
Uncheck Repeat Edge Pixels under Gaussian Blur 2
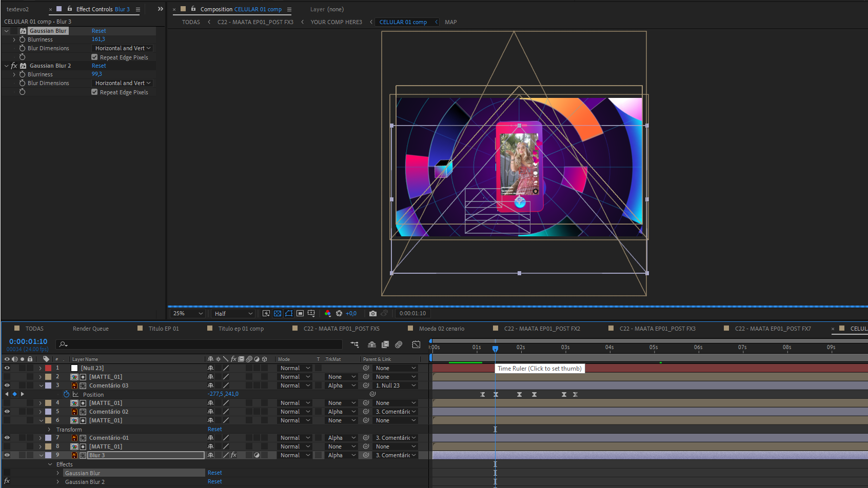(94, 92)
